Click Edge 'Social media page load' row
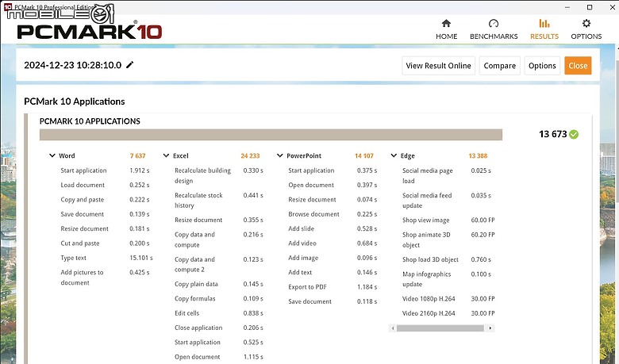 (x=447, y=175)
